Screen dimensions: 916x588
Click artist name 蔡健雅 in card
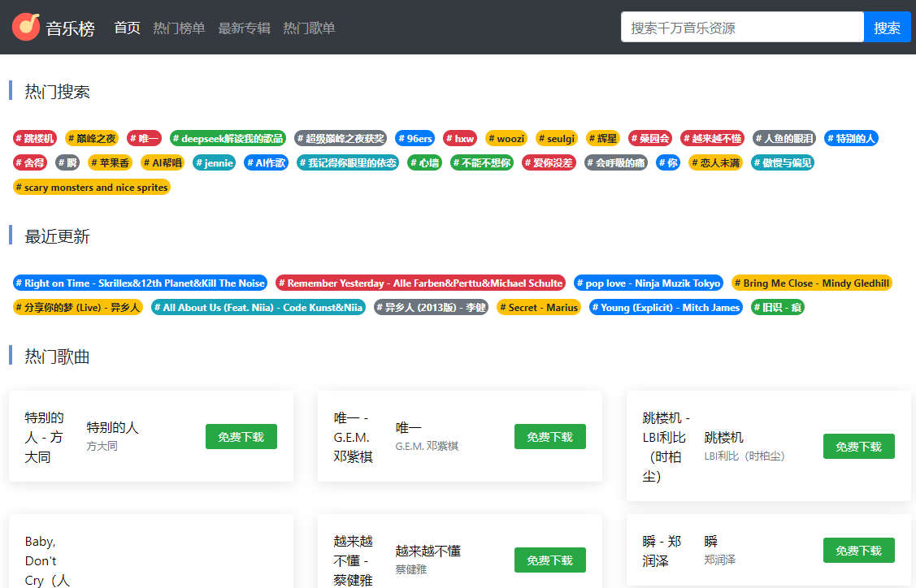[x=411, y=570]
